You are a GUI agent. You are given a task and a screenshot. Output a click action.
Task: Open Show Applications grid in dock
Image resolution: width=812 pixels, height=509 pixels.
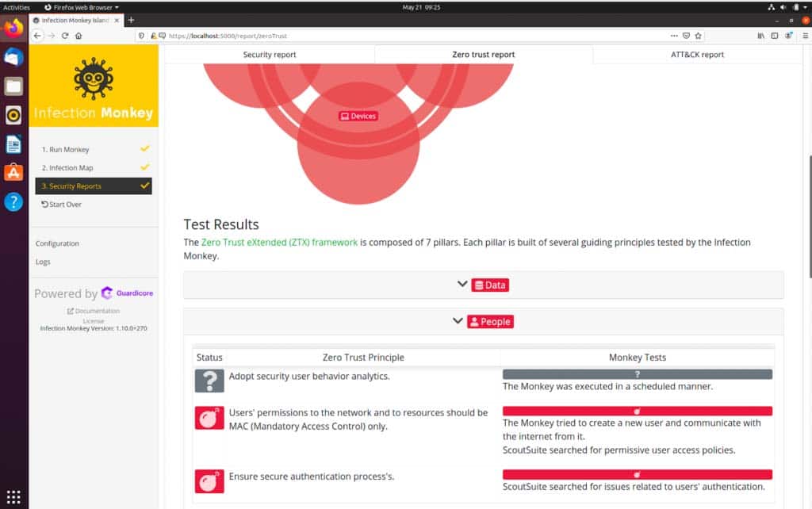point(13,496)
